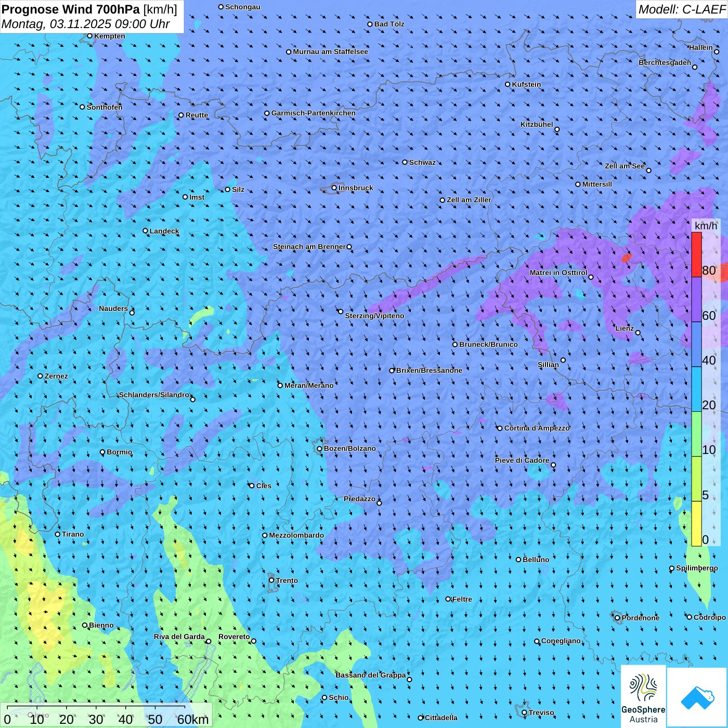The image size is (728, 728).
Task: Click the 'Schwaz' place label
Action: [x=422, y=162]
